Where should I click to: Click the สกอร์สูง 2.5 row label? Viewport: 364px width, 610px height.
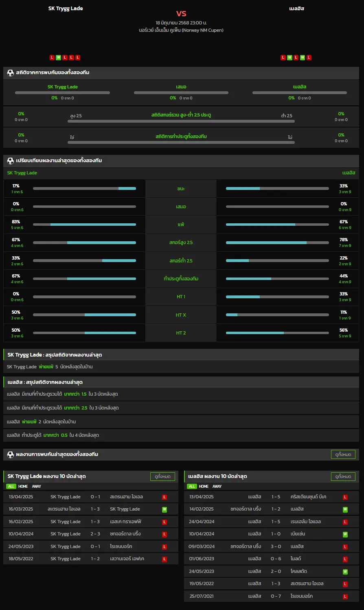(x=181, y=242)
